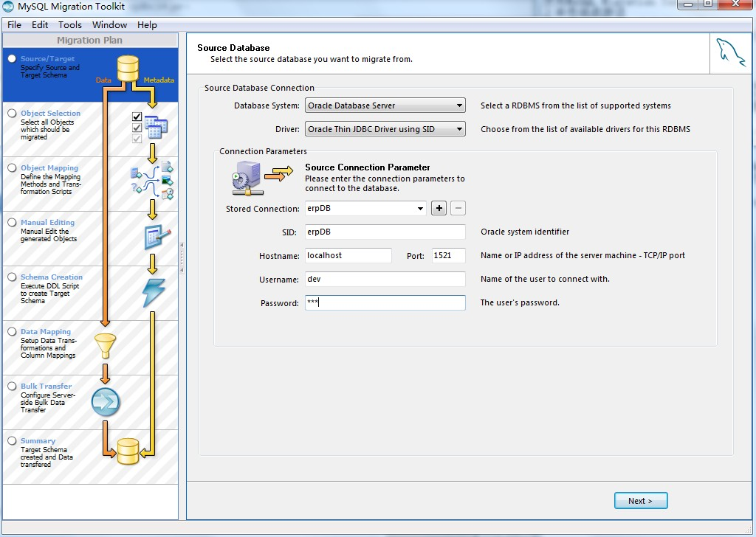Click the 'Oracle system identifier' description
The image size is (756, 537).
coord(525,232)
